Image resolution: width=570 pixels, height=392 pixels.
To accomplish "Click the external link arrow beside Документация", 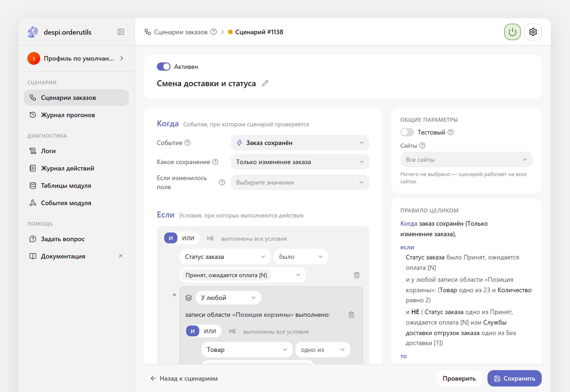I will [x=120, y=256].
